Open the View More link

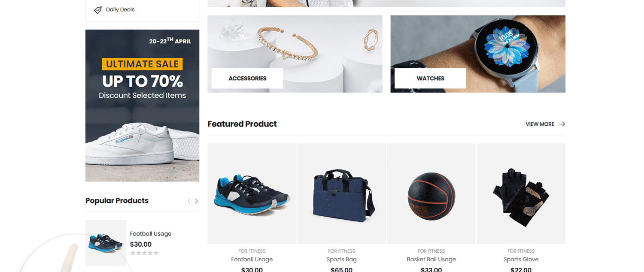540,124
